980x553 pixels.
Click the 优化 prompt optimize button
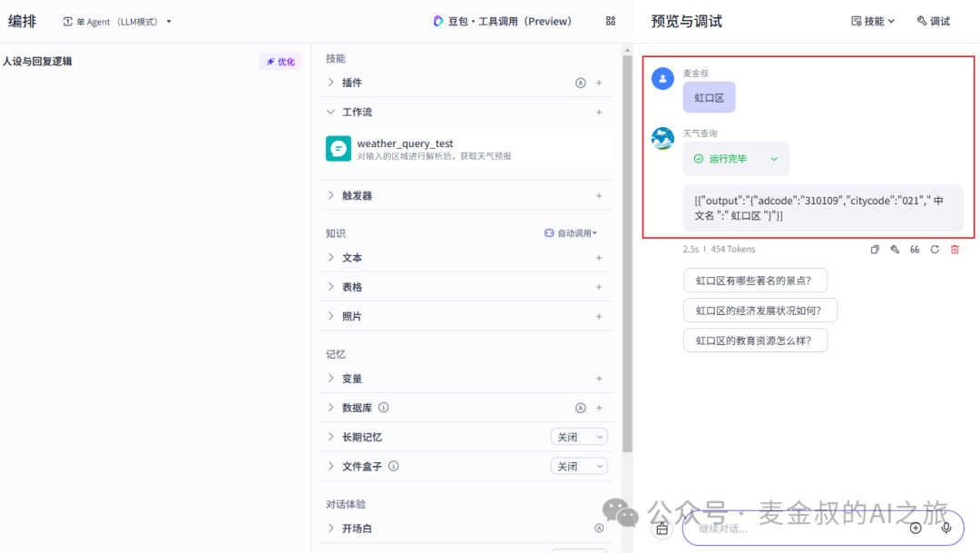(x=280, y=62)
